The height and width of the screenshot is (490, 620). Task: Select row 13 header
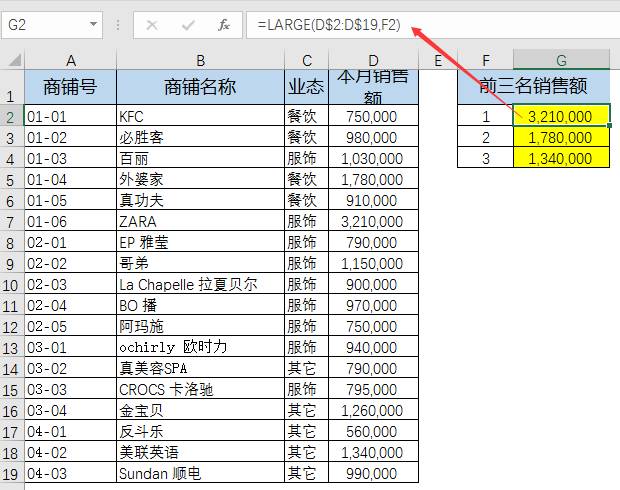click(12, 346)
